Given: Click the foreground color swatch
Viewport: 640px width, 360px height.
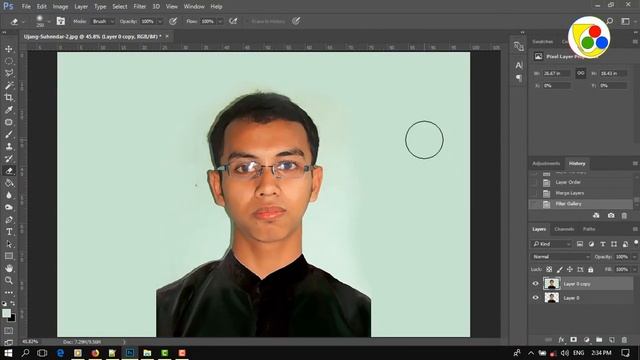Looking at the screenshot, I should pyautogui.click(x=7, y=313).
